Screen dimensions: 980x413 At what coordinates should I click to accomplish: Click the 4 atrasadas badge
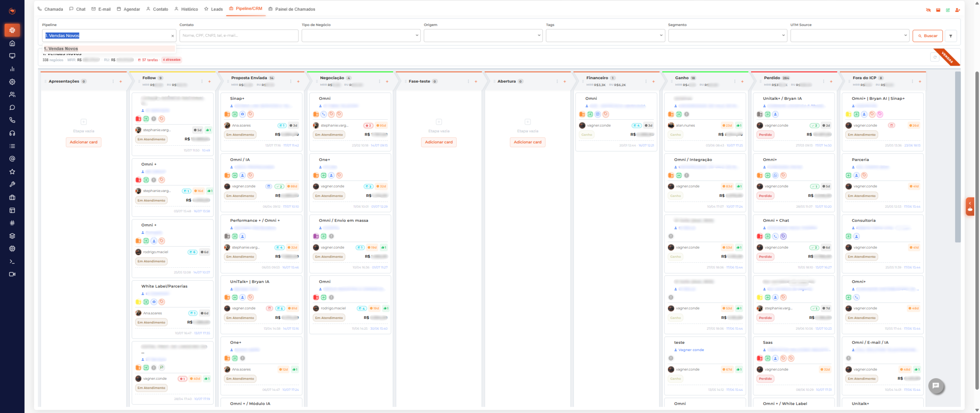[172, 60]
